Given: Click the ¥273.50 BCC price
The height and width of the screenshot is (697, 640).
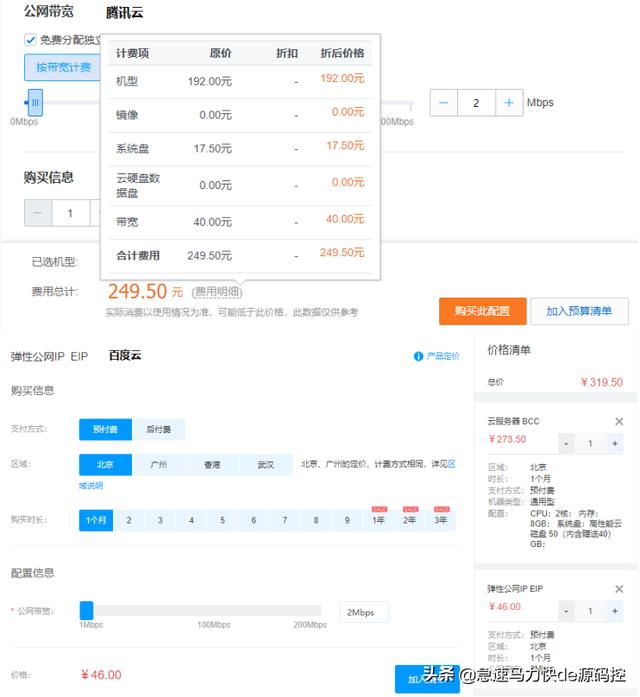Looking at the screenshot, I should coord(508,439).
